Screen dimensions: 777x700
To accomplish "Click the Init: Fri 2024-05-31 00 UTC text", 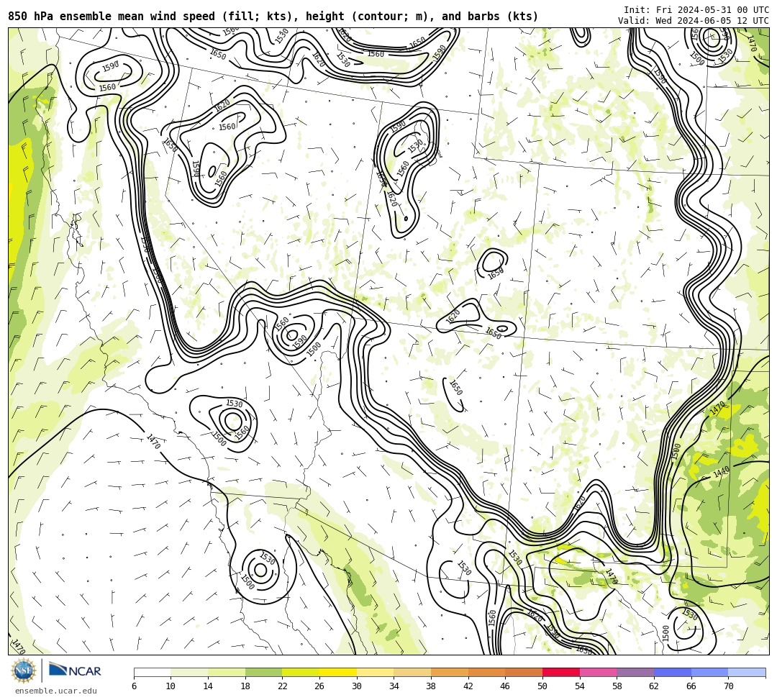I will pos(696,10).
